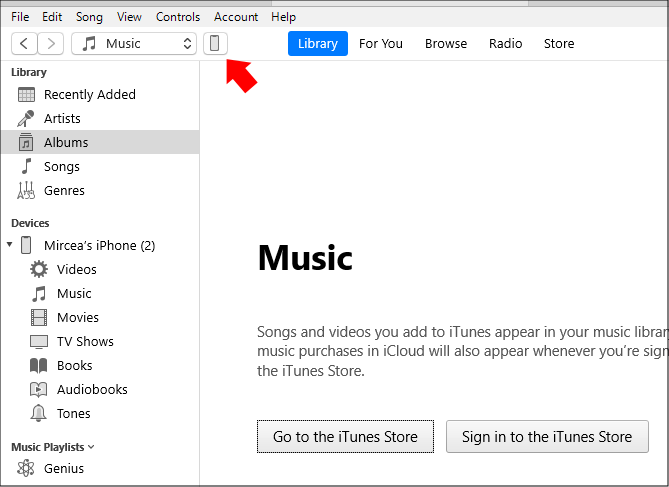The width and height of the screenshot is (669, 487).
Task: Open Audiobooks label under the iPhone
Action: pyautogui.click(x=93, y=390)
